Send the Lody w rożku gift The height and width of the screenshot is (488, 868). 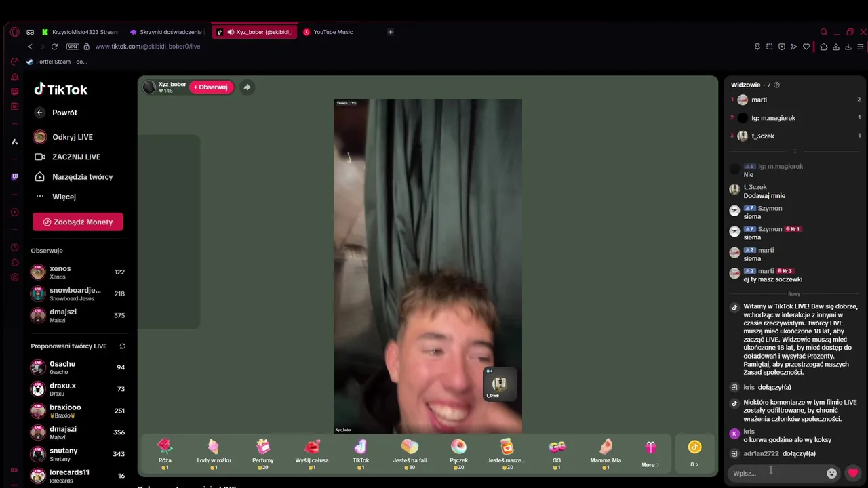(214, 453)
